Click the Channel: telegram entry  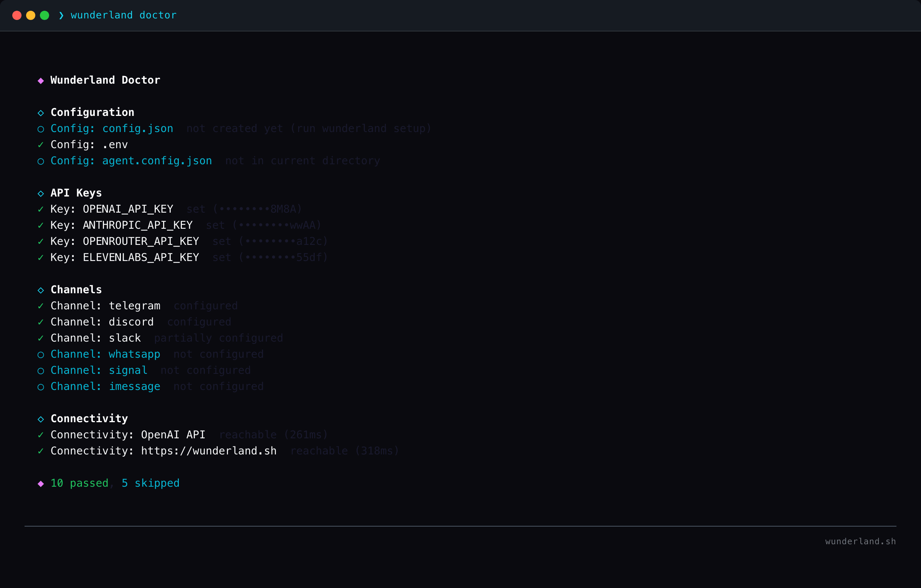(x=106, y=306)
